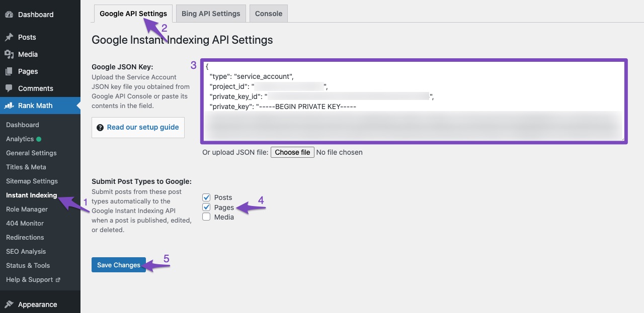644x313 pixels.
Task: Click the help question-mark icon
Action: point(100,128)
